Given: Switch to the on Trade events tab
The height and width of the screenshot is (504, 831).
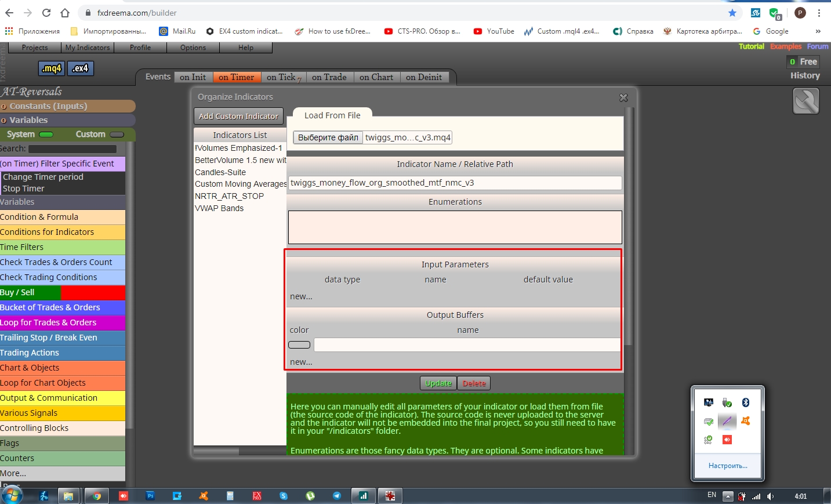Looking at the screenshot, I should tap(329, 77).
